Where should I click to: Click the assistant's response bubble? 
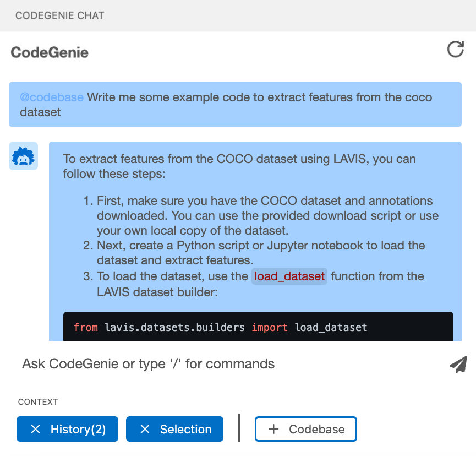[x=259, y=237]
